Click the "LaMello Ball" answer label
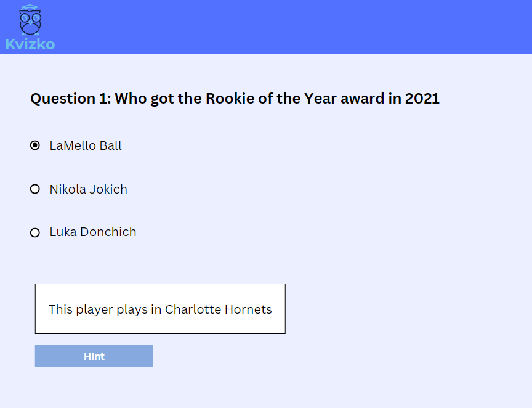This screenshot has width=532, height=408. tap(86, 146)
